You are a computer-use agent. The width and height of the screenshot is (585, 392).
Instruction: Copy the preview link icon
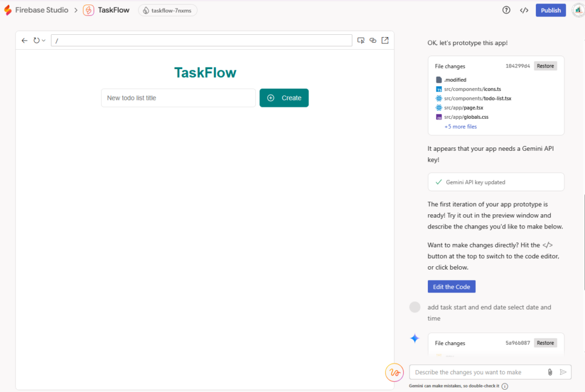(372, 41)
